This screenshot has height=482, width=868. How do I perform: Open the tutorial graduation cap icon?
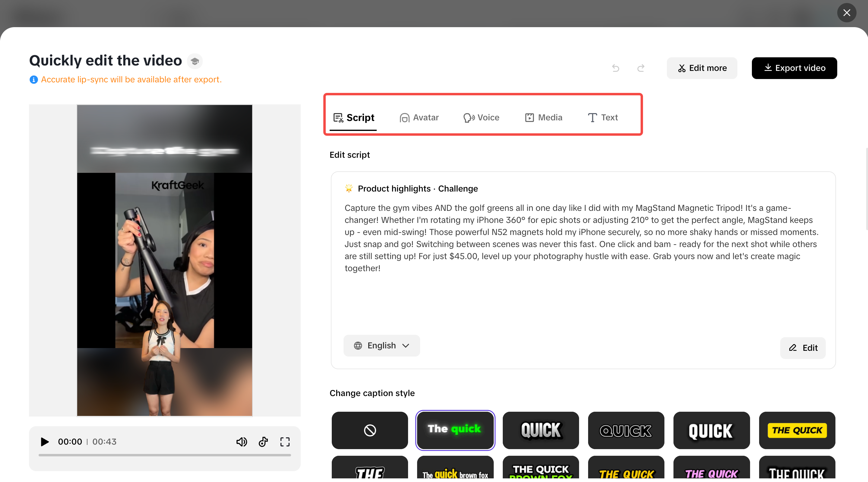coord(195,61)
